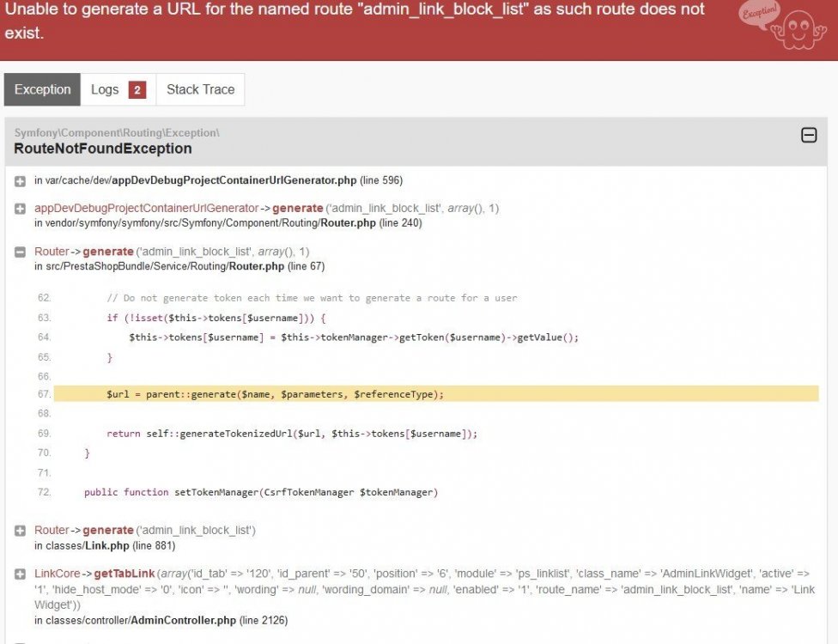Viewport: 838px width, 644px height.
Task: Collapse the RouteNotFoundException panel with the minus icon
Action: 808,135
